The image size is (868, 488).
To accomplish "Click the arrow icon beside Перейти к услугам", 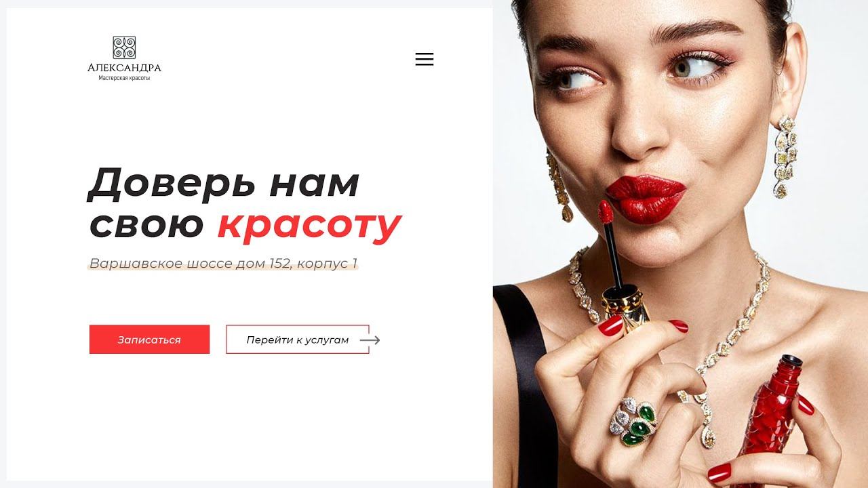I will point(370,340).
